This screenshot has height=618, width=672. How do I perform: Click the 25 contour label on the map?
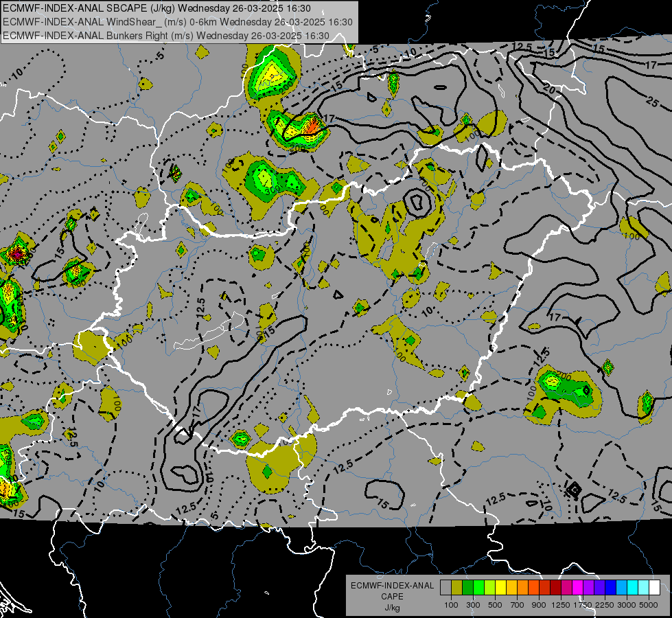point(652,102)
